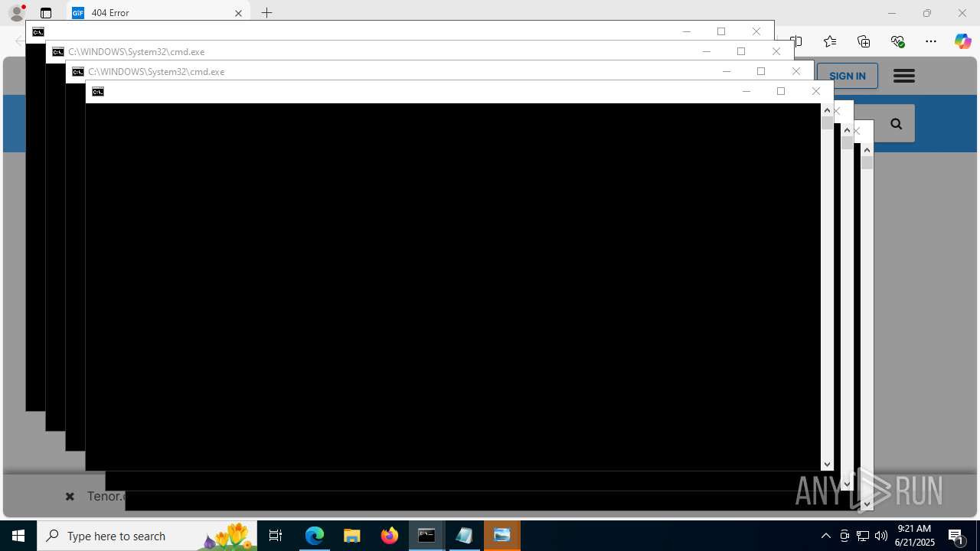The height and width of the screenshot is (551, 980).
Task: Click the front cmd window scroll-up arrow
Action: click(827, 110)
